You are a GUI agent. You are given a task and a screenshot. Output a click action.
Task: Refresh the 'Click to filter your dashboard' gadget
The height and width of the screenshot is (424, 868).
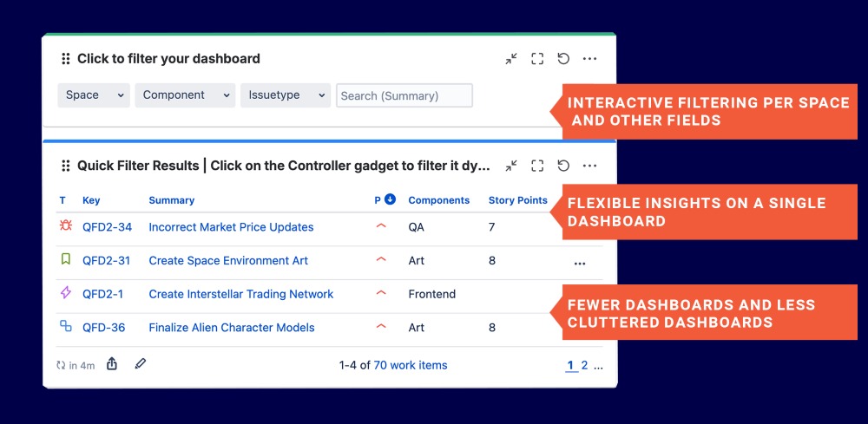click(x=563, y=59)
